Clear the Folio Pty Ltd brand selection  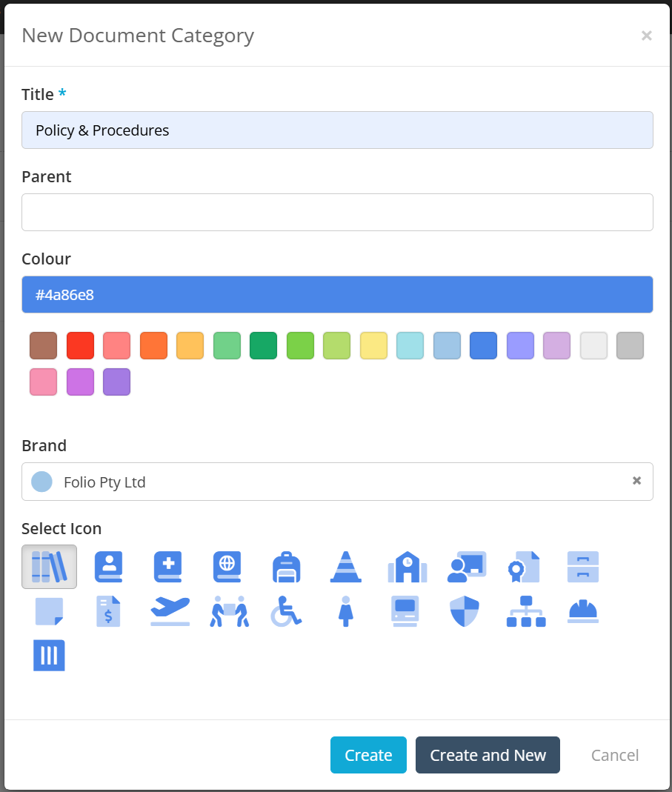[x=636, y=481]
